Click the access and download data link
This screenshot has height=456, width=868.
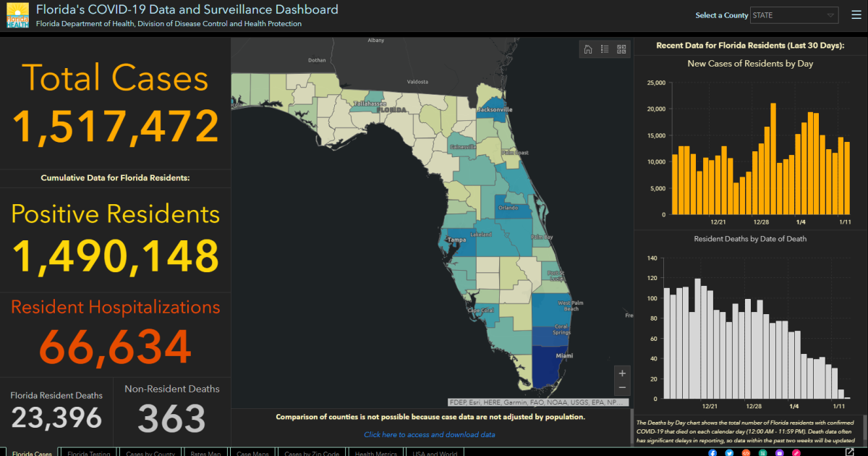pos(430,434)
